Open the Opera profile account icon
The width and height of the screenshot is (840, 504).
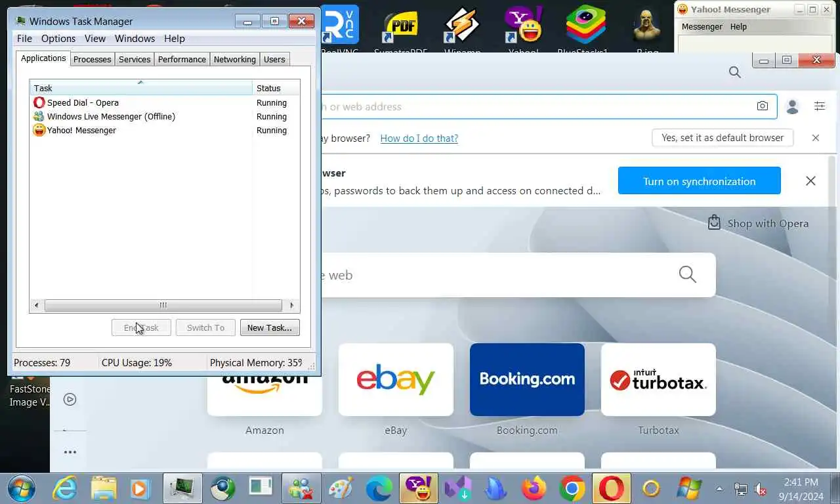click(792, 106)
